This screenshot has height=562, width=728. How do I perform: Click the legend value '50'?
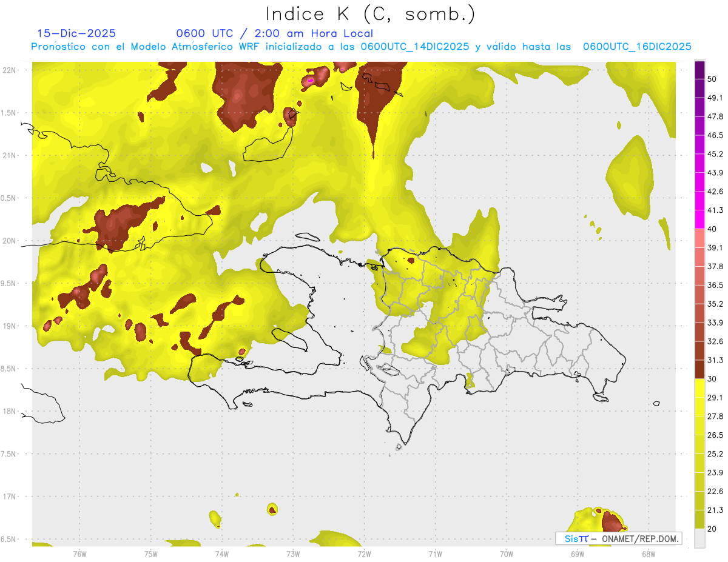pos(712,79)
